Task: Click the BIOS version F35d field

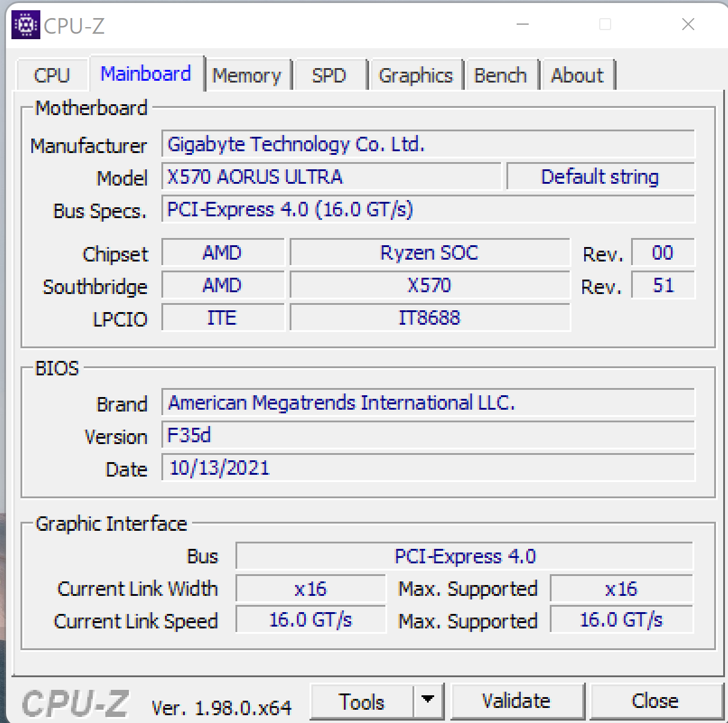Action: pos(428,436)
